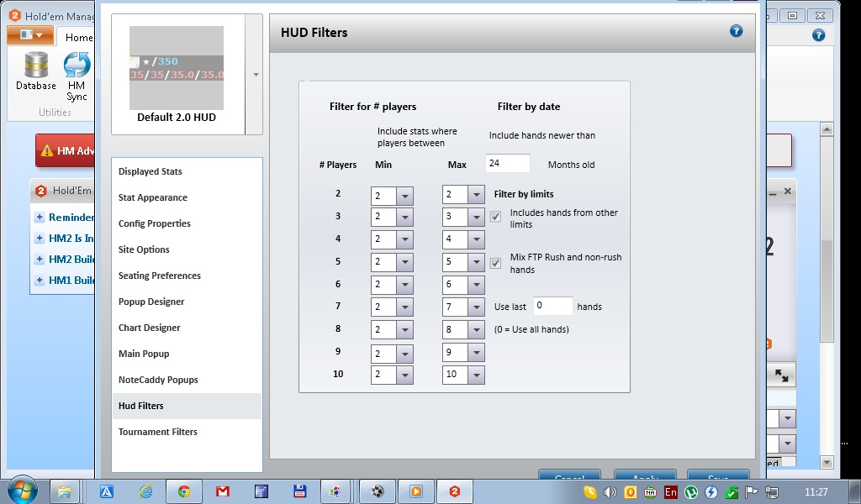Viewport: 861px width, 504px height.
Task: Open Tournament Filters section
Action: coord(187,432)
